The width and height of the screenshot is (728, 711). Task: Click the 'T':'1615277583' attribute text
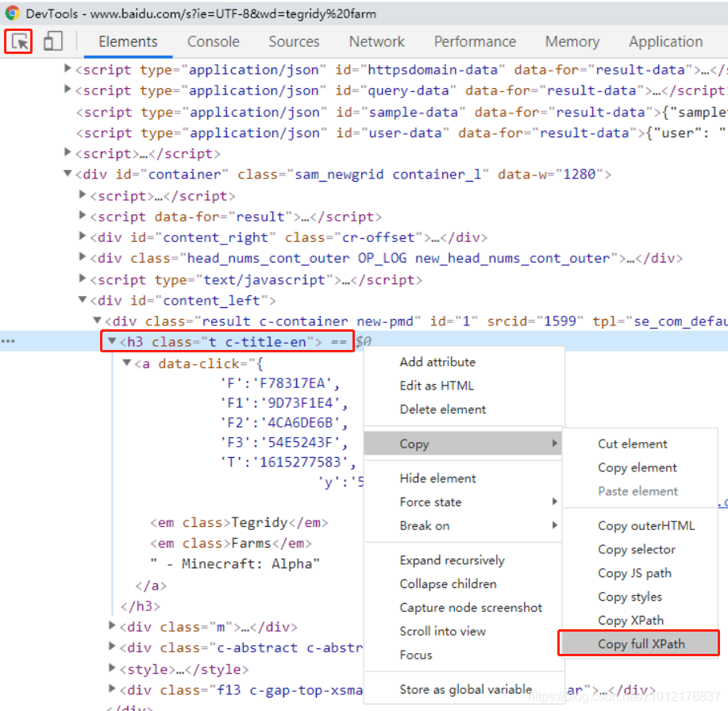(x=288, y=463)
